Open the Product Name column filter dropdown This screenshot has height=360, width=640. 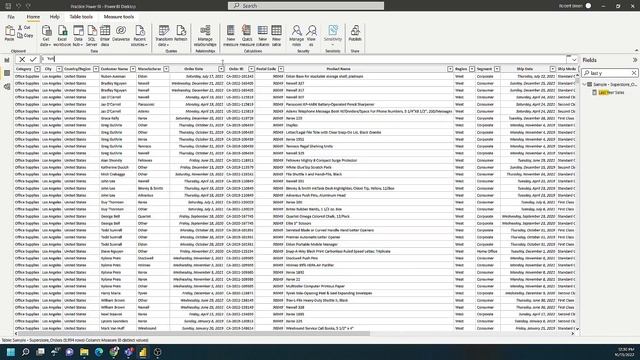[450, 69]
